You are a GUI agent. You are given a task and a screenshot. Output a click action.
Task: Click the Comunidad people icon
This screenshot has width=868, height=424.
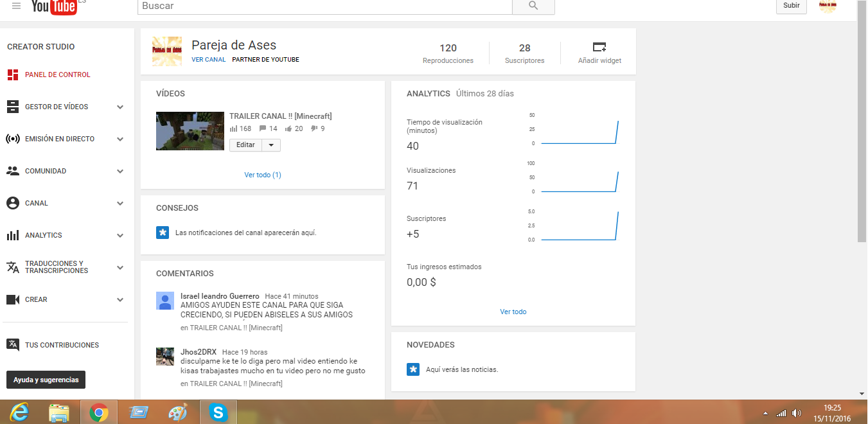click(x=13, y=171)
